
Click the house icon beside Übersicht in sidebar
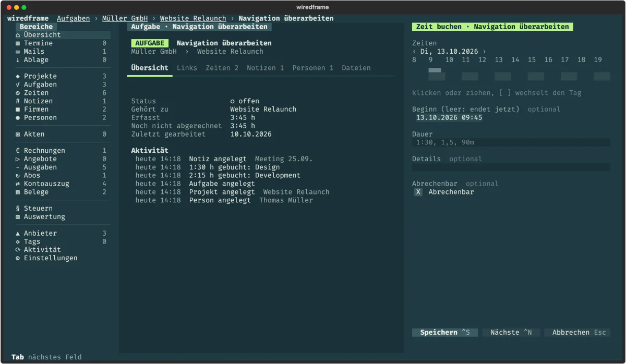[18, 35]
